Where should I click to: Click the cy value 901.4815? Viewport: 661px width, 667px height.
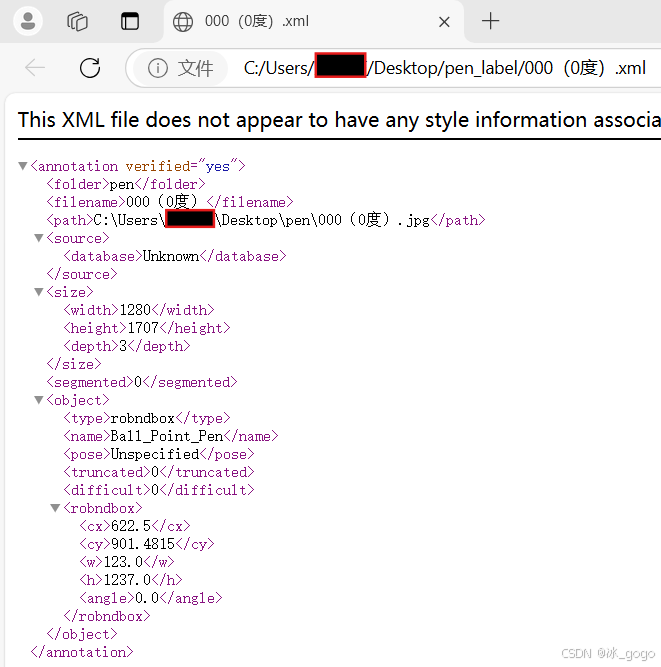[143, 544]
